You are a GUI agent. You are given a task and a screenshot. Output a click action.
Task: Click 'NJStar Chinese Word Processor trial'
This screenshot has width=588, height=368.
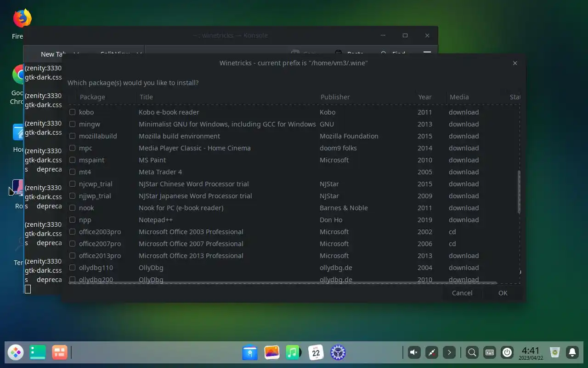194,184
